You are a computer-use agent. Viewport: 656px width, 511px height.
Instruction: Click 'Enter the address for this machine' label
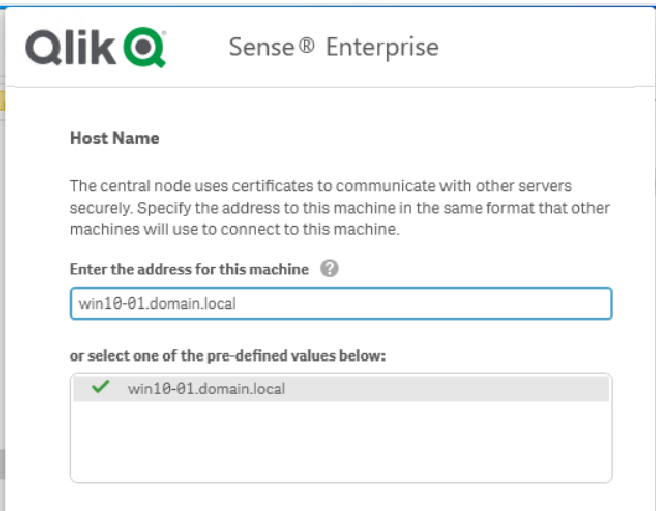tap(189, 269)
